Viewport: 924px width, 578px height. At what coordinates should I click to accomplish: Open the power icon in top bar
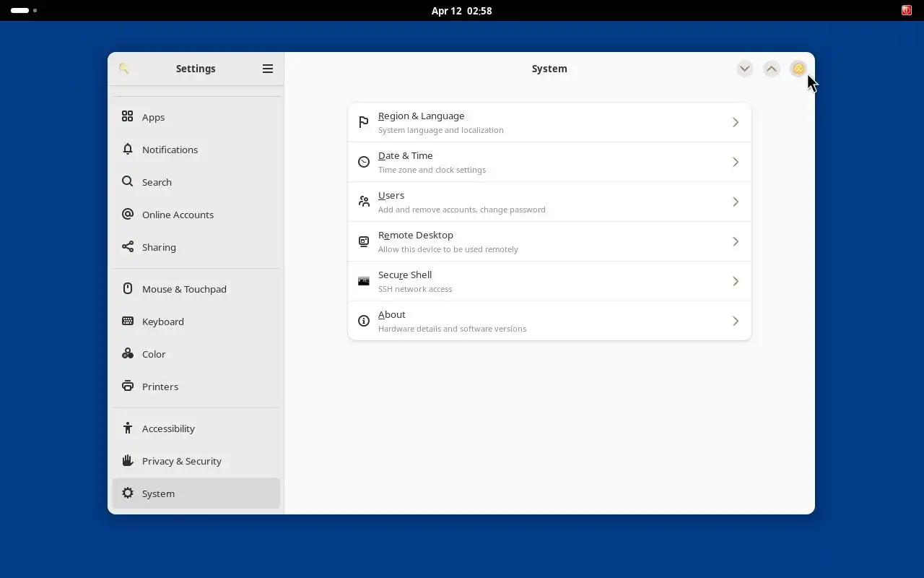(x=906, y=10)
